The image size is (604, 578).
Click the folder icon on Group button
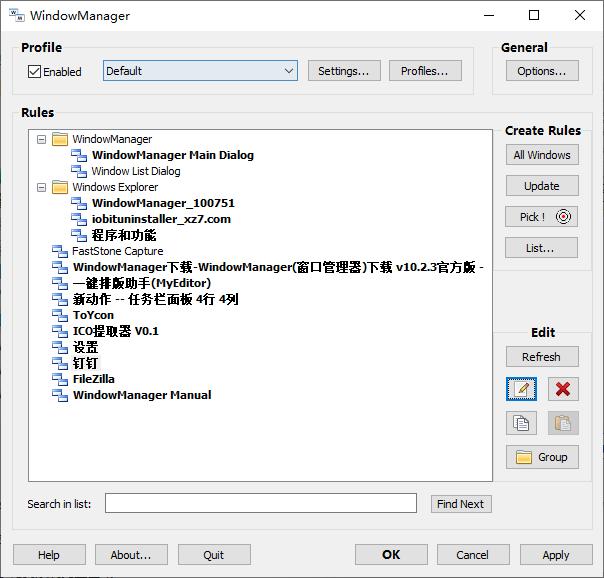point(523,457)
